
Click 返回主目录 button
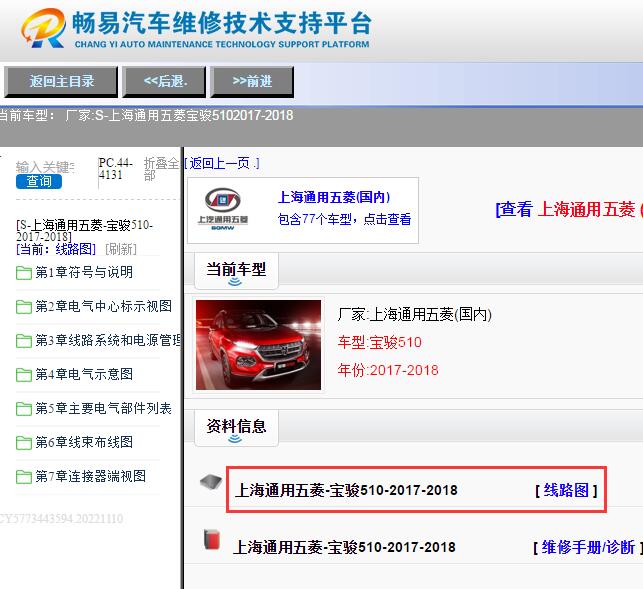61,82
